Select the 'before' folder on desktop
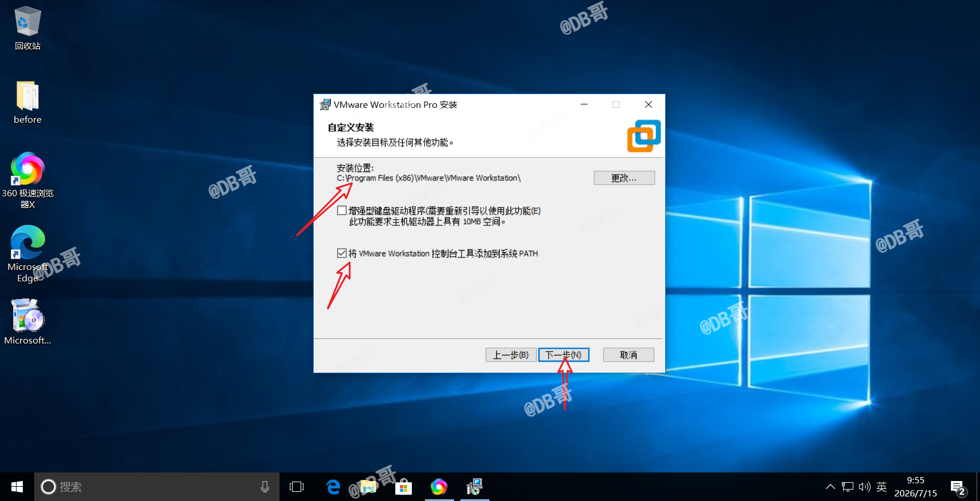This screenshot has height=501, width=980. (27, 103)
